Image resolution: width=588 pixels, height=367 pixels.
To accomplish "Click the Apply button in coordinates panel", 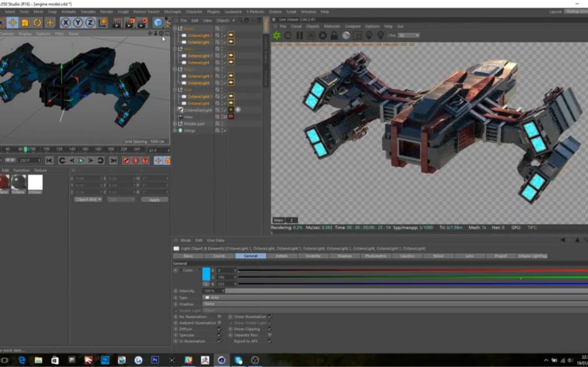I will click(154, 199).
